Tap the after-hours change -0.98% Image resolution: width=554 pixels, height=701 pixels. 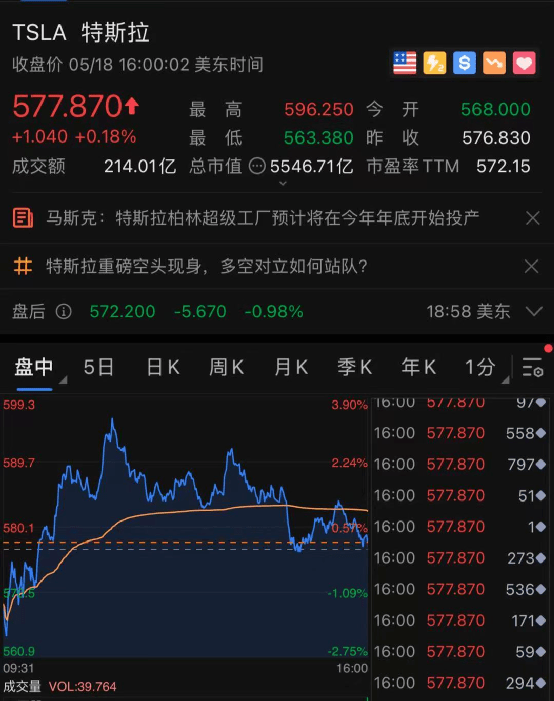(x=274, y=311)
